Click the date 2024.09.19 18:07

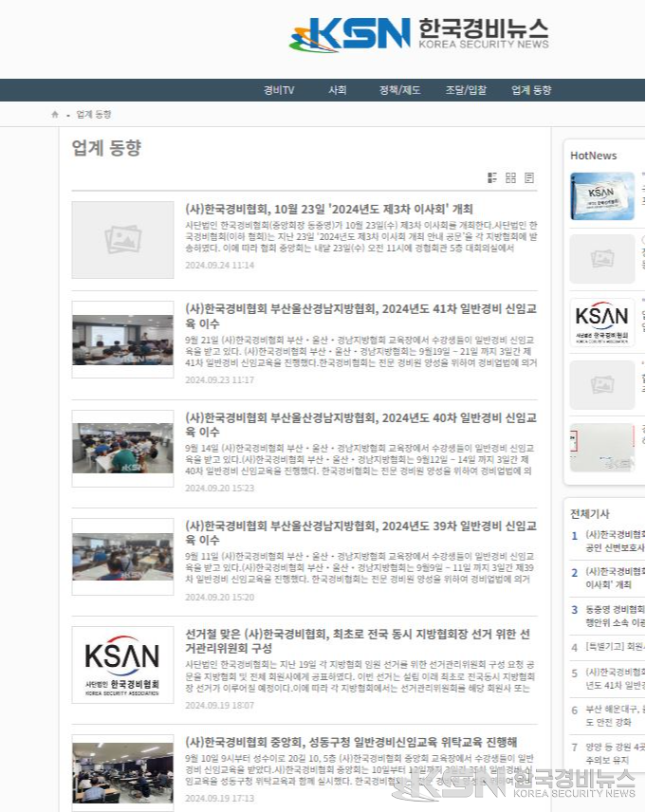pos(220,706)
